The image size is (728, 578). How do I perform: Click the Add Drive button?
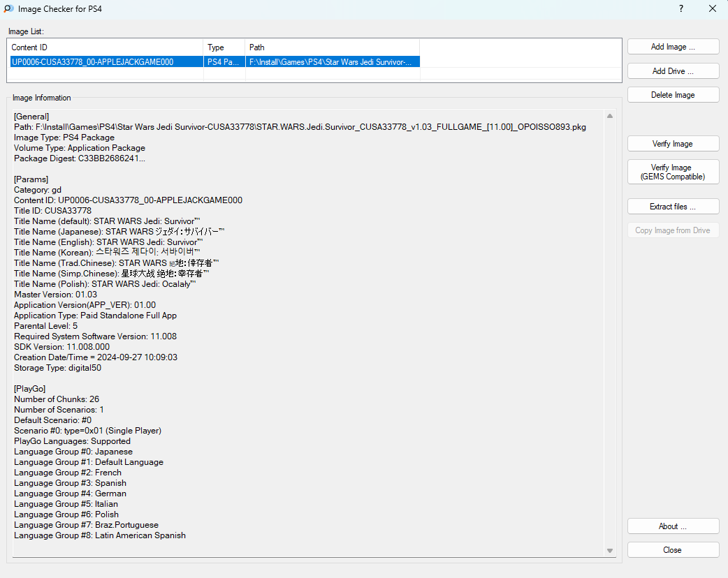673,71
